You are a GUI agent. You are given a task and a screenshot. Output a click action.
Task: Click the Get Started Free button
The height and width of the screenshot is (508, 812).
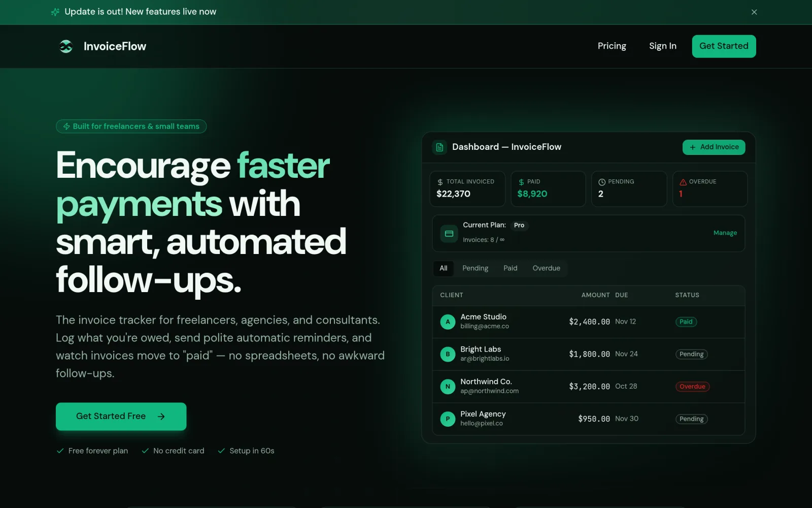coord(121,417)
